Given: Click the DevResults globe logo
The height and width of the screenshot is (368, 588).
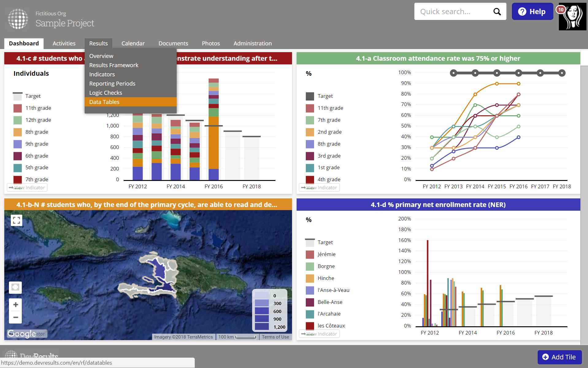Looking at the screenshot, I should 18,19.
